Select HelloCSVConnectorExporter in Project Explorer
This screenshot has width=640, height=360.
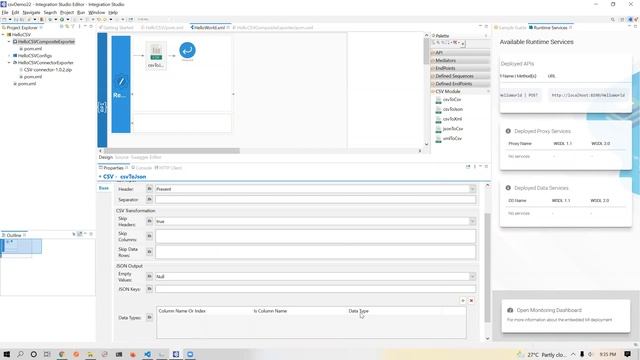tap(45, 63)
